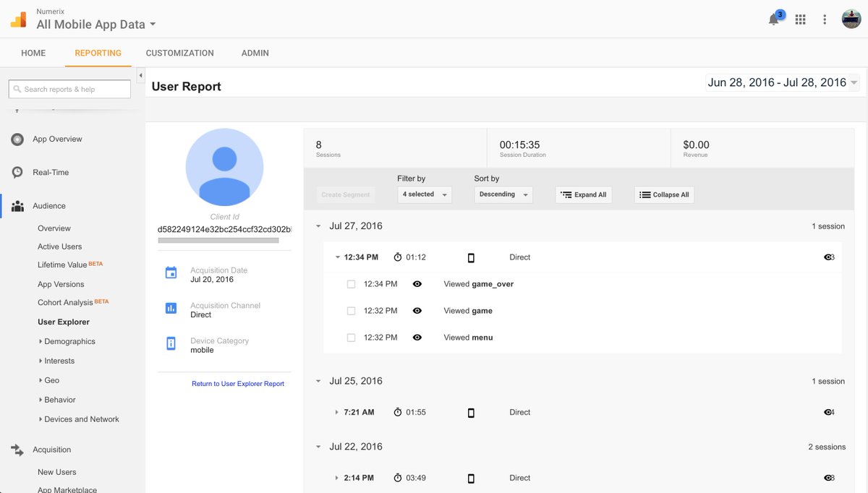868x493 pixels.
Task: Open User Explorer report
Action: (64, 322)
